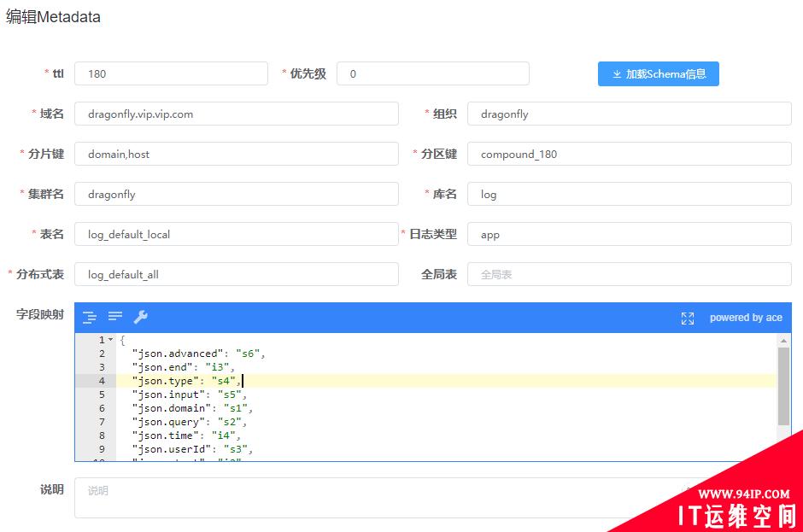Click the 优先级 input field

pyautogui.click(x=433, y=73)
